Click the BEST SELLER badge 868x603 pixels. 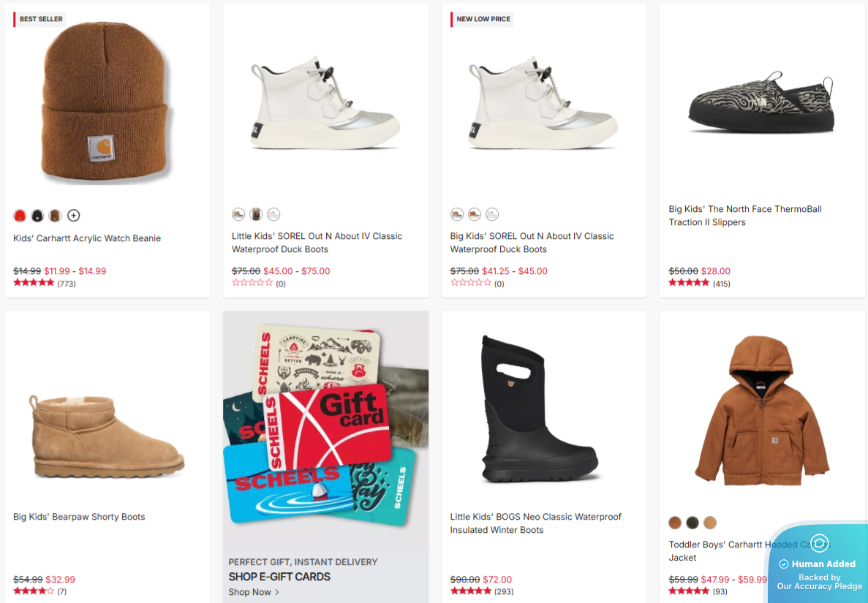point(39,18)
